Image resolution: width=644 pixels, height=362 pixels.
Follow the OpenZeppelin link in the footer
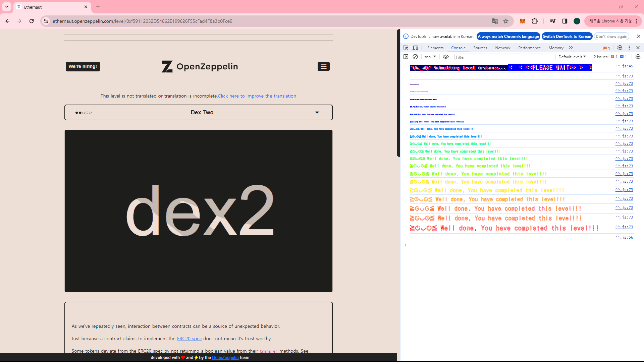(x=225, y=358)
